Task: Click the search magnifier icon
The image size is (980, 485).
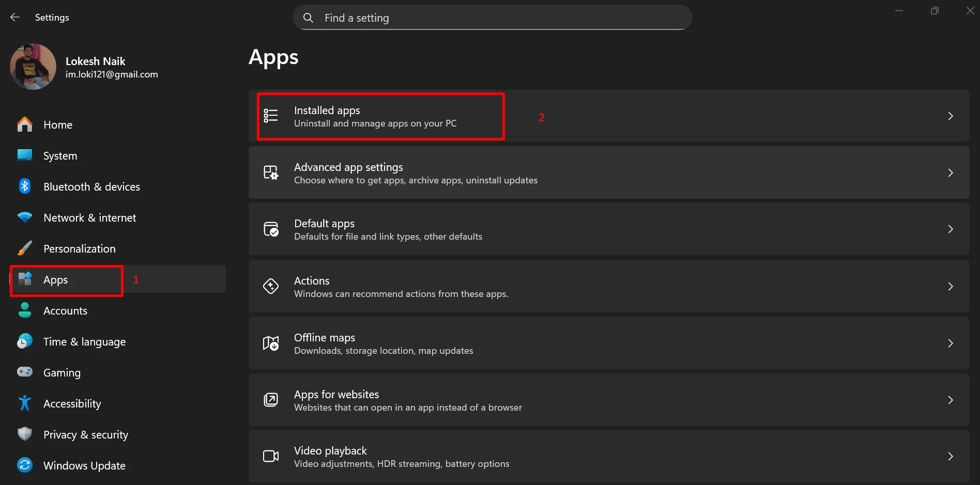Action: coord(308,18)
